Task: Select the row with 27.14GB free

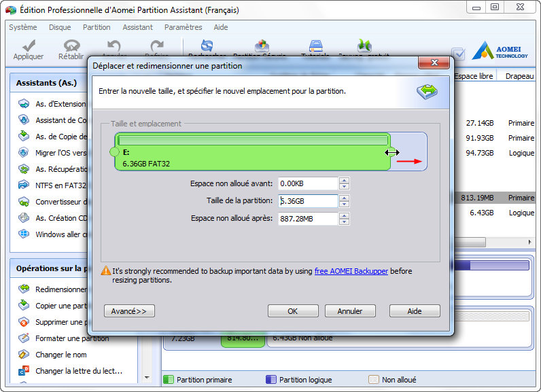Action: point(495,123)
